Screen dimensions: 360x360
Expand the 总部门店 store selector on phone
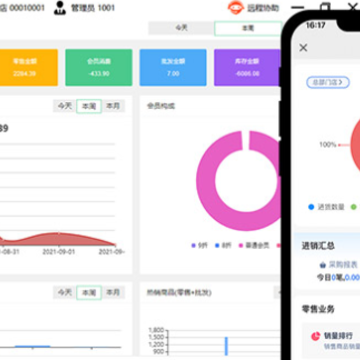328,82
